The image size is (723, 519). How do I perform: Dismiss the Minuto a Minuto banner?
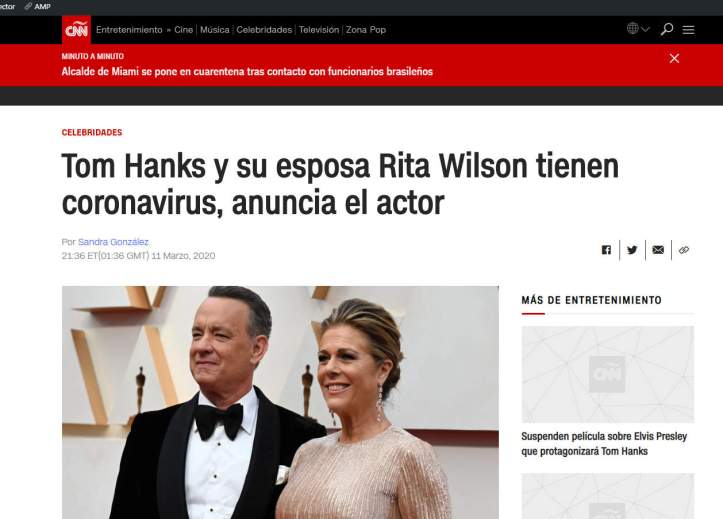674,59
